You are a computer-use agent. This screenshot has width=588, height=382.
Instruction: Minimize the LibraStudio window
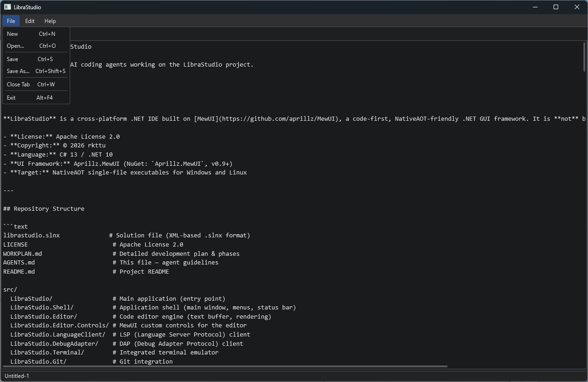coord(535,7)
